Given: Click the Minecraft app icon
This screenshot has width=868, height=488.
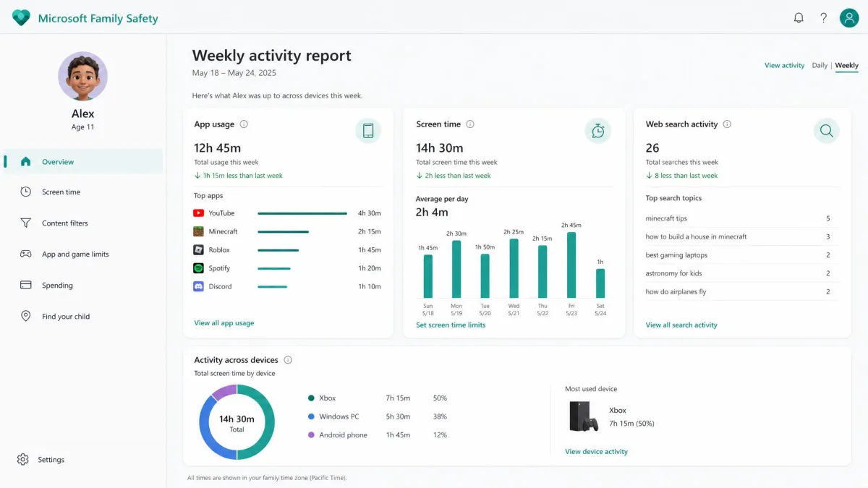Looking at the screenshot, I should click(x=198, y=231).
